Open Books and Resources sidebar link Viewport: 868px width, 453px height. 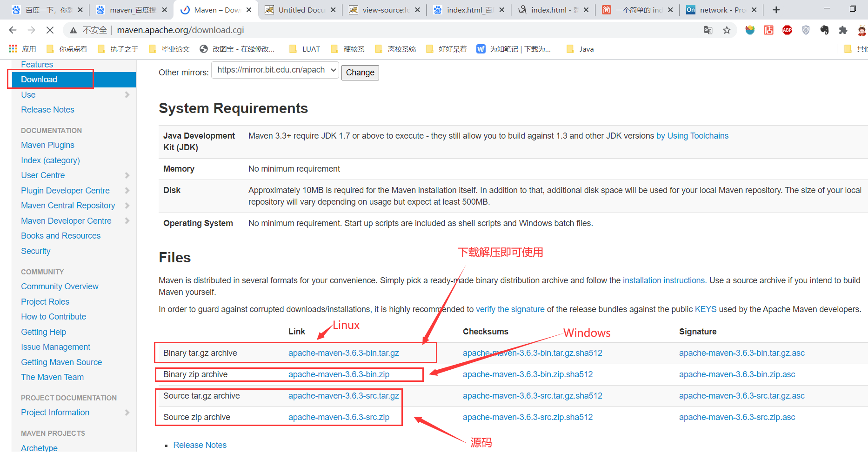(x=60, y=236)
